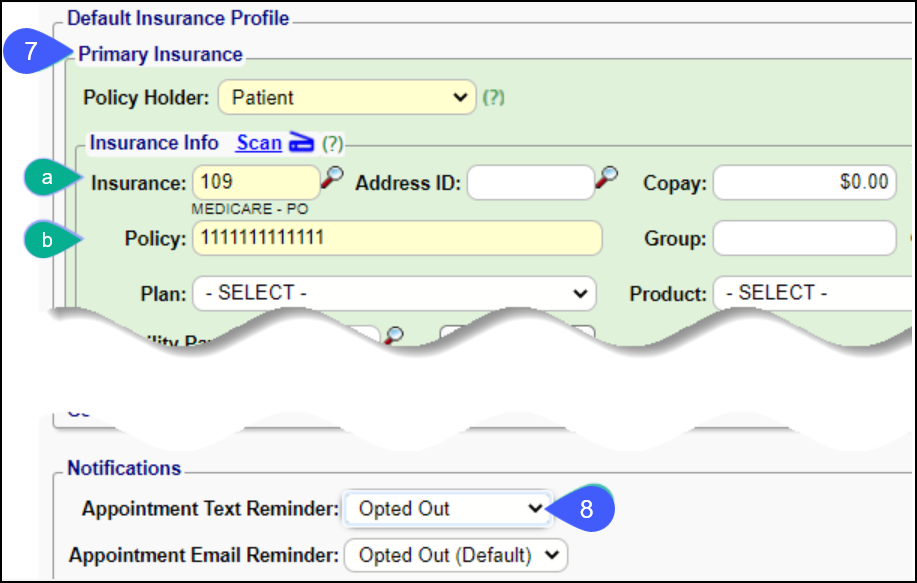Screen dimensions: 917x583
Task: Click the blue number 8 callout badge
Action: (x=585, y=508)
